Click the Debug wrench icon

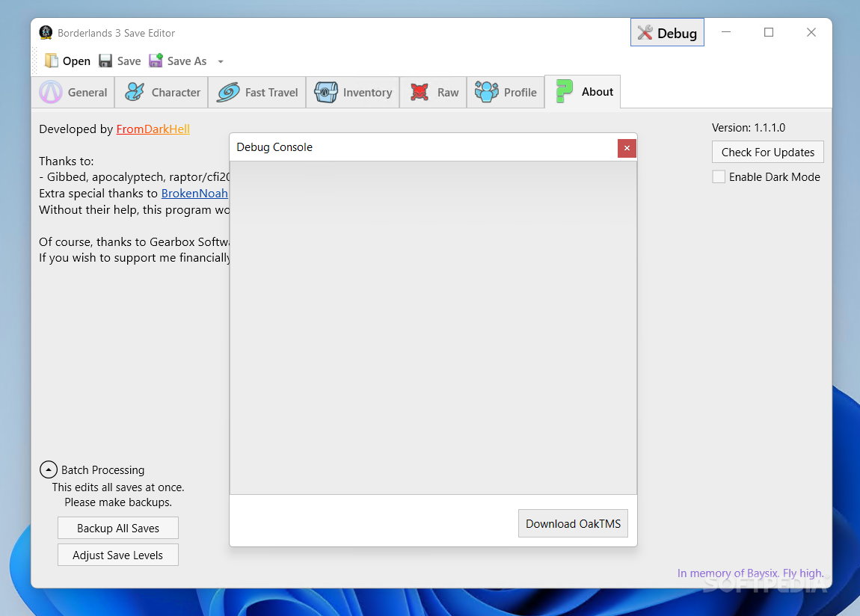tap(645, 33)
